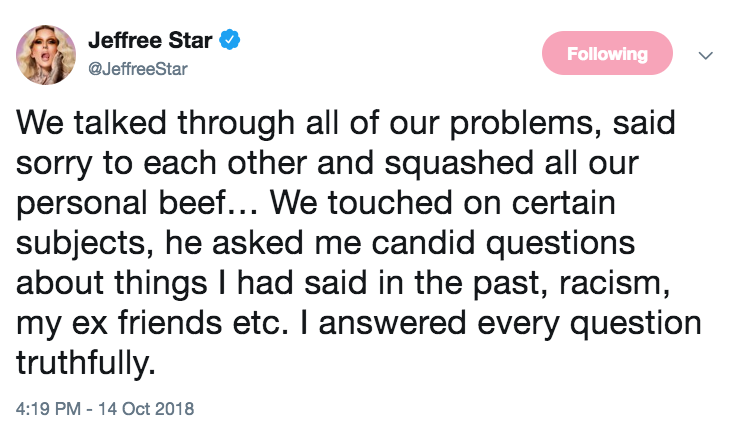The height and width of the screenshot is (427, 742).
Task: Click the blue verified checkmark badge
Action: (x=230, y=40)
